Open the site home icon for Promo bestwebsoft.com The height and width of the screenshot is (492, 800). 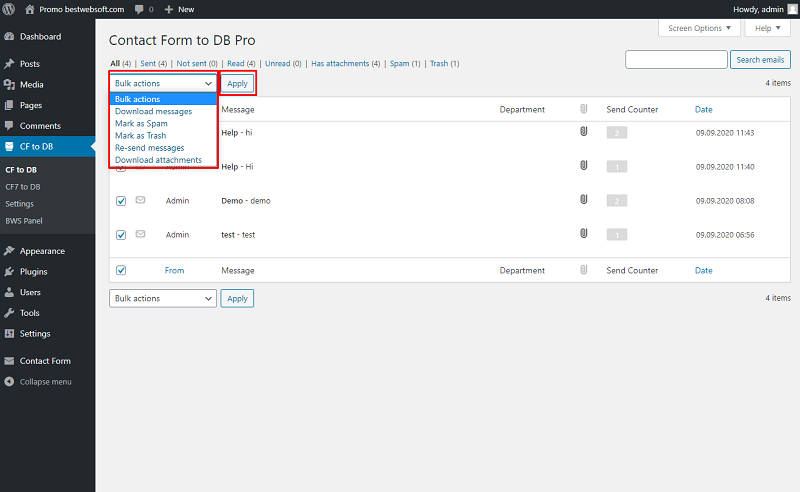30,9
